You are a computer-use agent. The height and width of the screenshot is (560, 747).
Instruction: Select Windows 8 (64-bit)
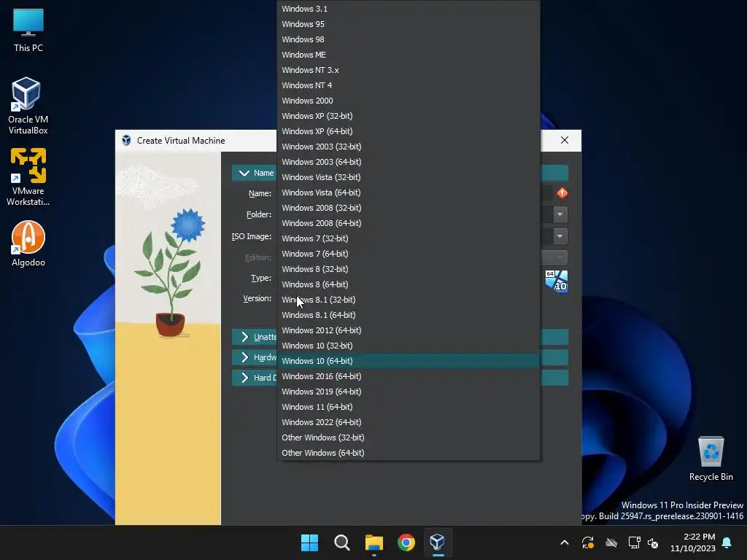pos(409,284)
